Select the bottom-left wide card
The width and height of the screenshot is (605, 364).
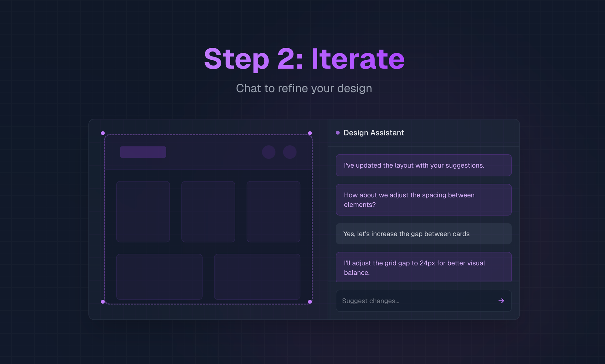[x=159, y=277]
